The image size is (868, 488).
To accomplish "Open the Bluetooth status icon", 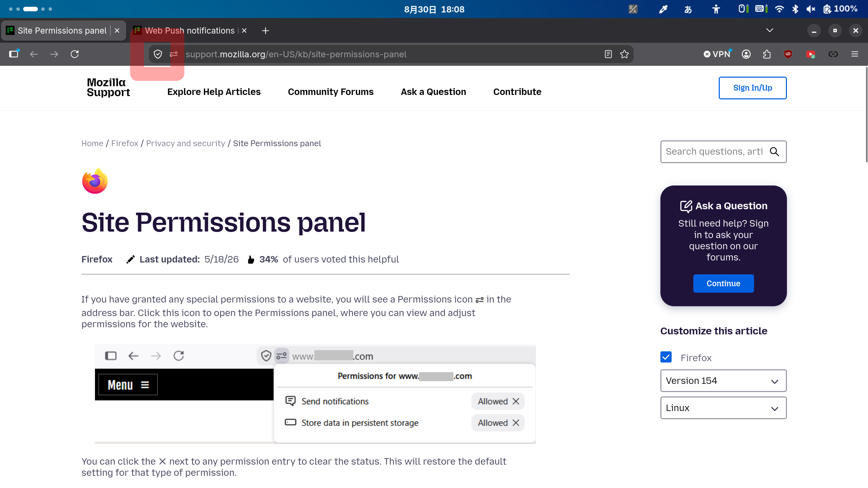I will click(795, 9).
